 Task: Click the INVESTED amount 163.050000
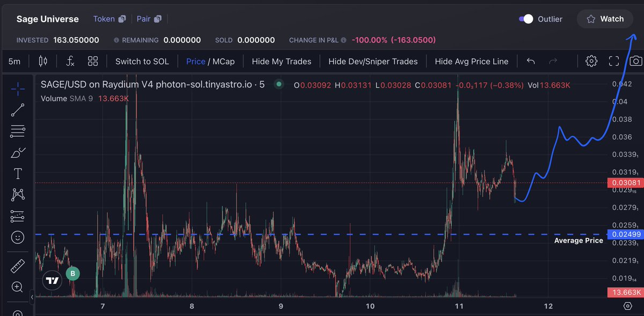(x=76, y=40)
